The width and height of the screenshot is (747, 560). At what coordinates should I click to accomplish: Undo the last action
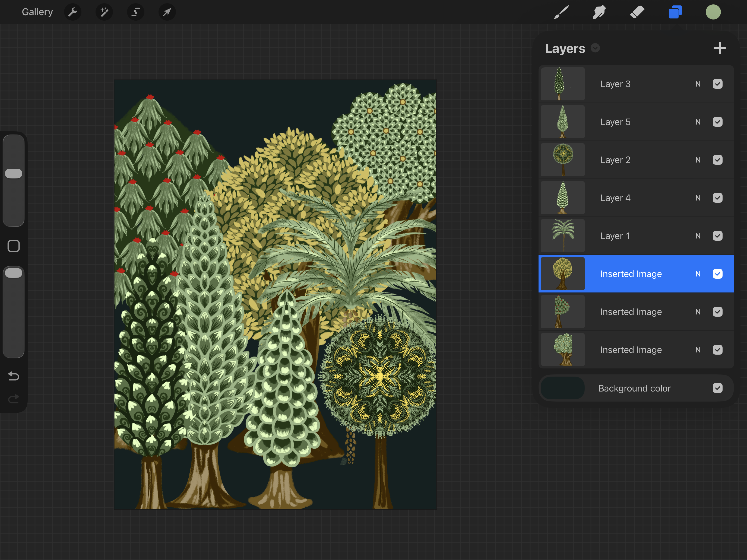tap(14, 376)
